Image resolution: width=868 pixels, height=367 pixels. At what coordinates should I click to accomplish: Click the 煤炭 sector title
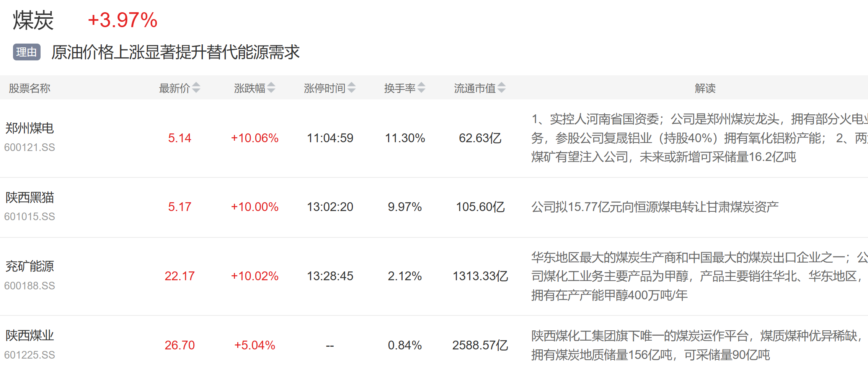click(x=33, y=20)
